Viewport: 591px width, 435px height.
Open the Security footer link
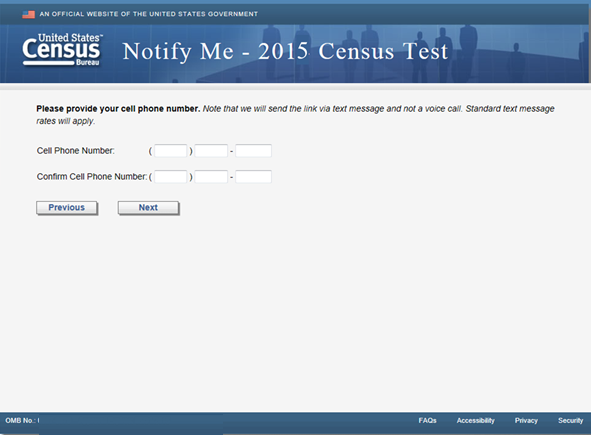(x=570, y=420)
